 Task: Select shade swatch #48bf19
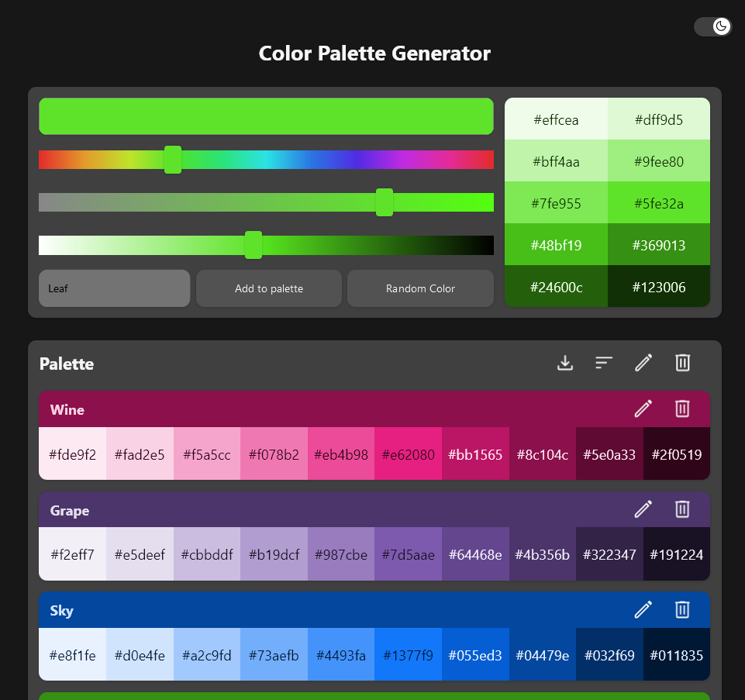click(556, 244)
